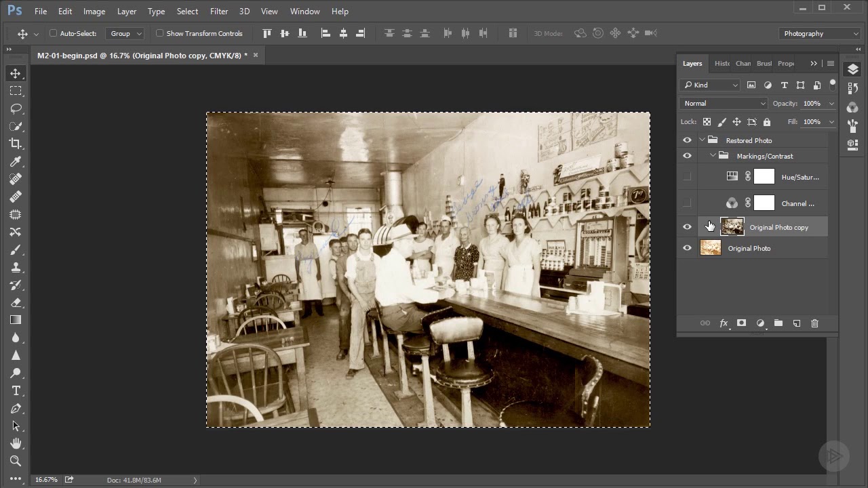Show the Channel Mixer adjustment layer
868x488 pixels.
pyautogui.click(x=687, y=203)
